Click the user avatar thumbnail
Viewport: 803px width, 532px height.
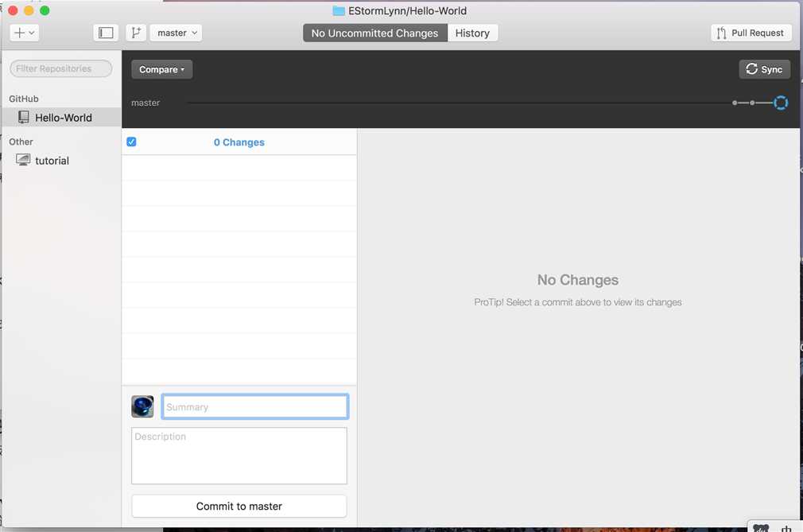tap(142, 406)
